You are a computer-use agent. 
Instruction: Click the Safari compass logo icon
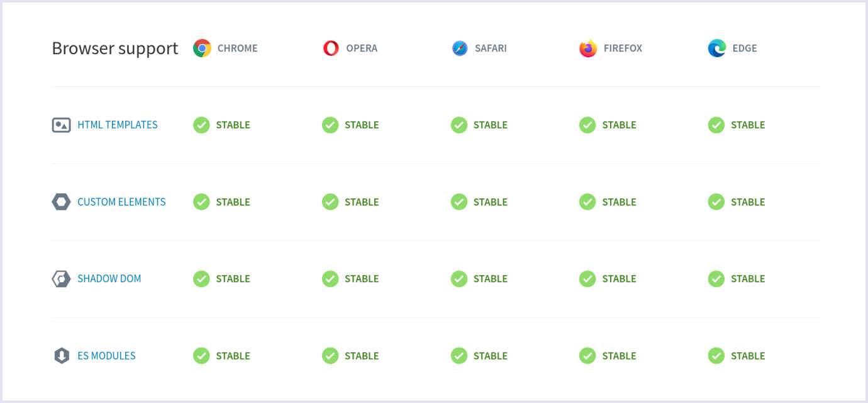[x=460, y=48]
